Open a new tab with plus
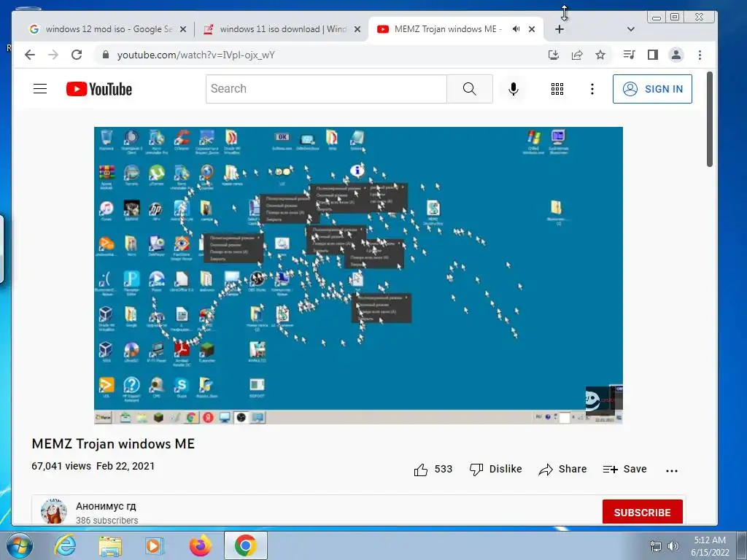Screen dimensions: 747x560 [x=560, y=29]
